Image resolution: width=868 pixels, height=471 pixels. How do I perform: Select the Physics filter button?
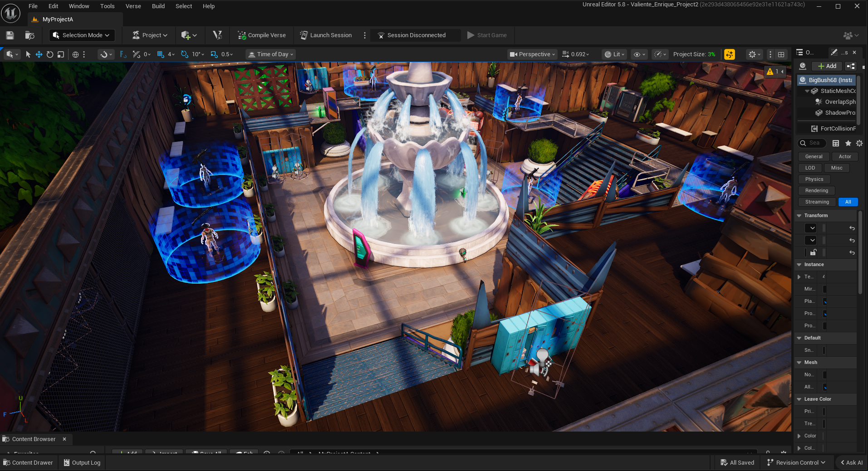(x=814, y=180)
